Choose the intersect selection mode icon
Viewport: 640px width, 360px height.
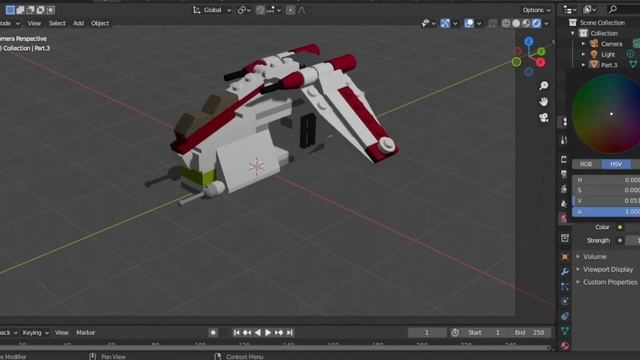click(x=51, y=10)
